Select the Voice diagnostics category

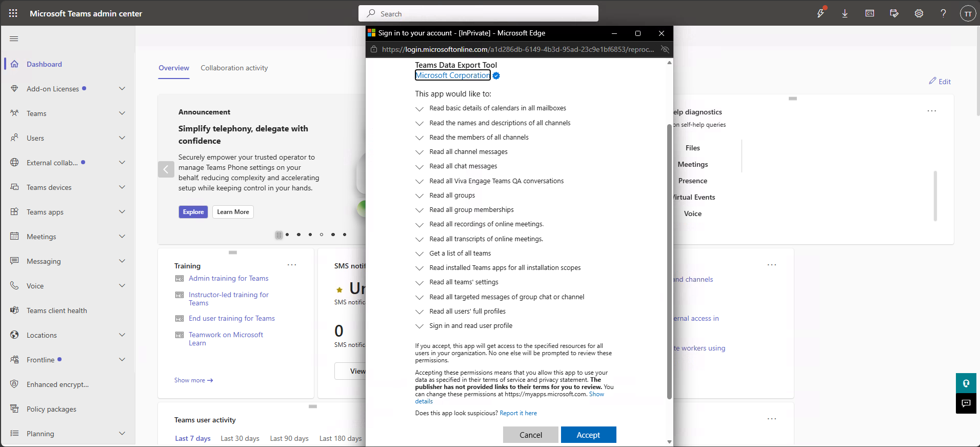(693, 213)
